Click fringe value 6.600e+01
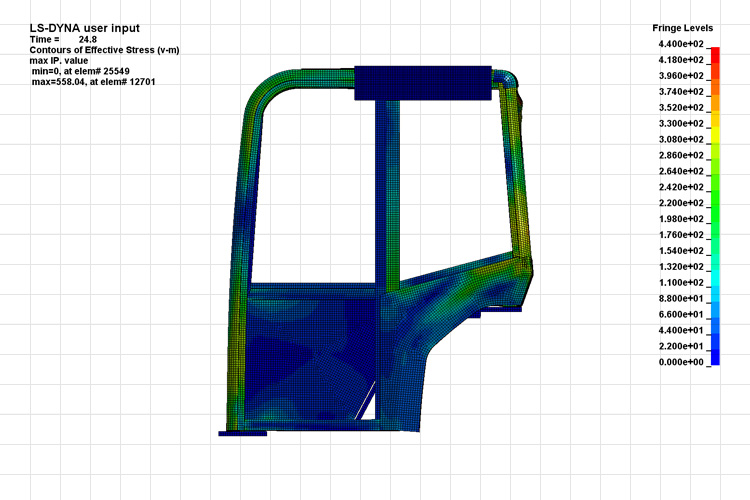The width and height of the screenshot is (750, 500). [681, 314]
